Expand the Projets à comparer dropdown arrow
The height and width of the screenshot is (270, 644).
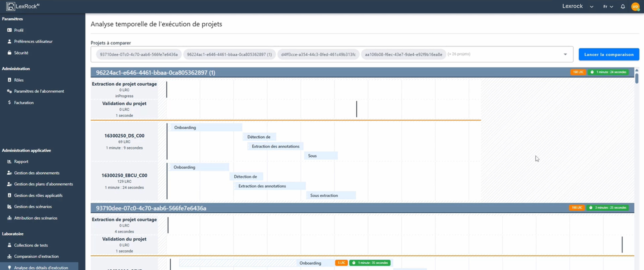coord(565,54)
